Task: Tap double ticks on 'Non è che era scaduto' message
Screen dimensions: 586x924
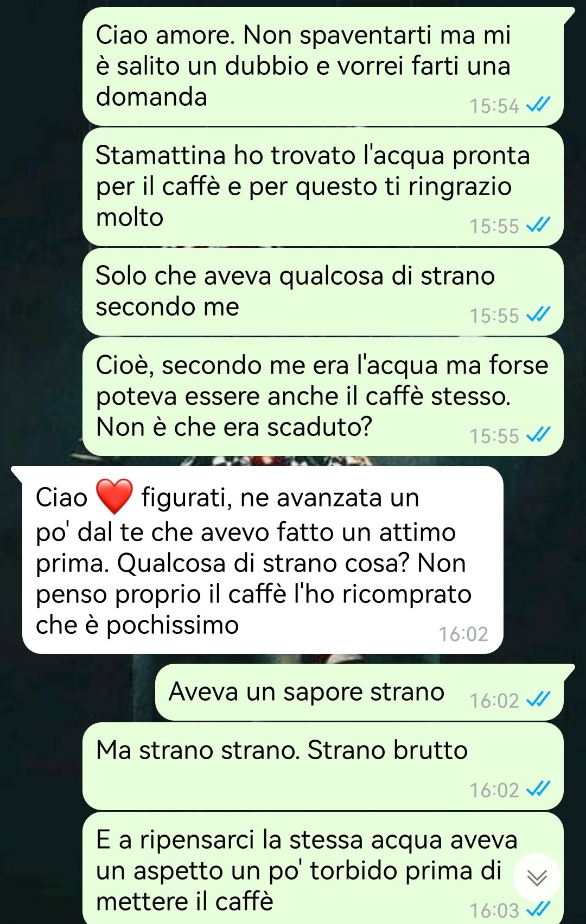Action: point(539,435)
